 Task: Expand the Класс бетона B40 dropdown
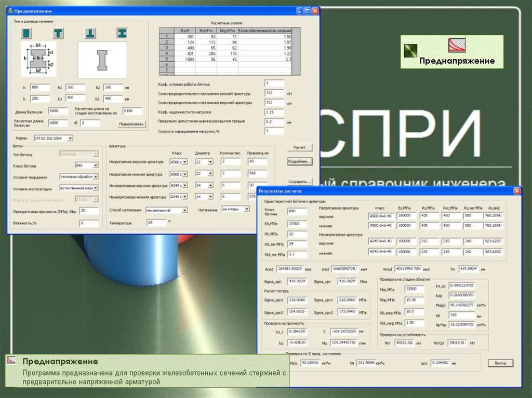pos(96,166)
